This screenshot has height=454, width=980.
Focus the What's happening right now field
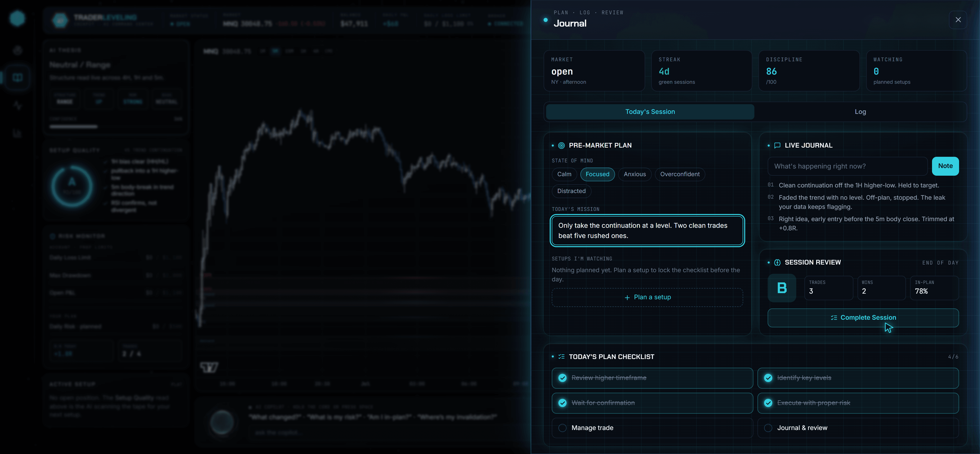848,166
